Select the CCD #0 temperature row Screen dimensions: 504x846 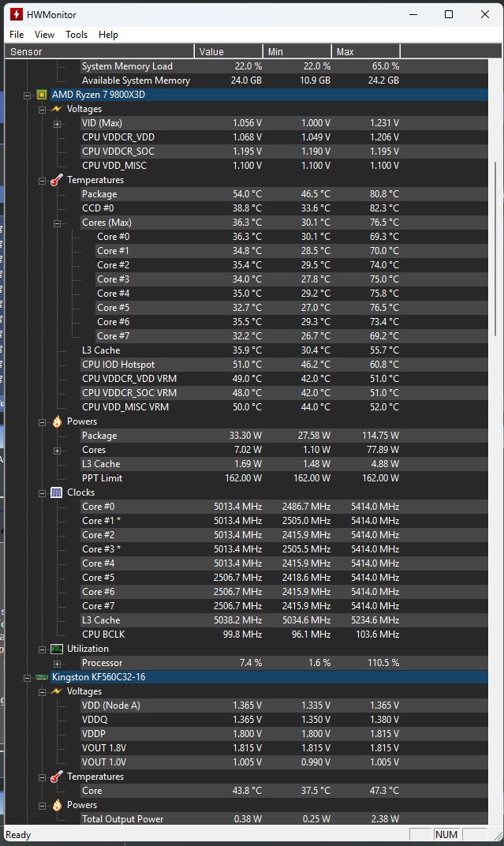283,208
